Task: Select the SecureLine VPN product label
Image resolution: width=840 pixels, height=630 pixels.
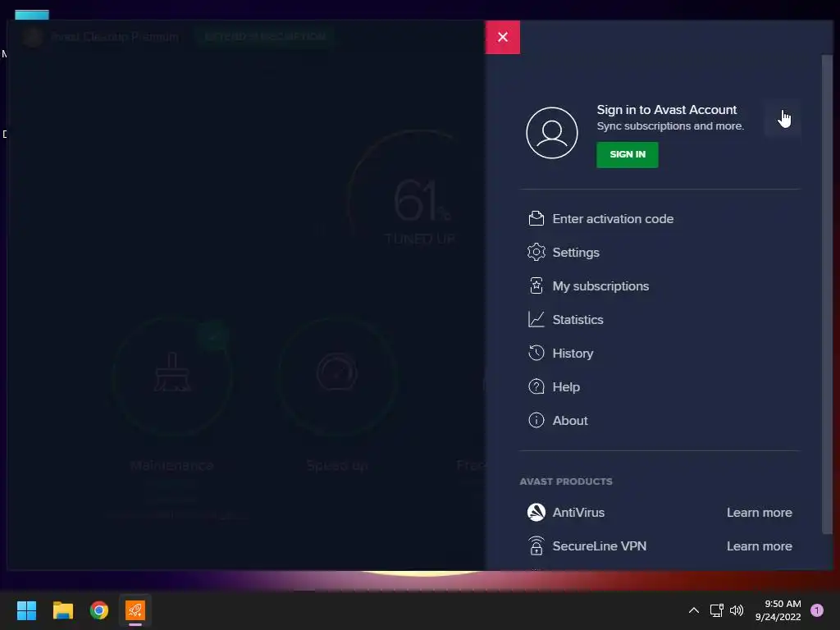Action: (600, 546)
